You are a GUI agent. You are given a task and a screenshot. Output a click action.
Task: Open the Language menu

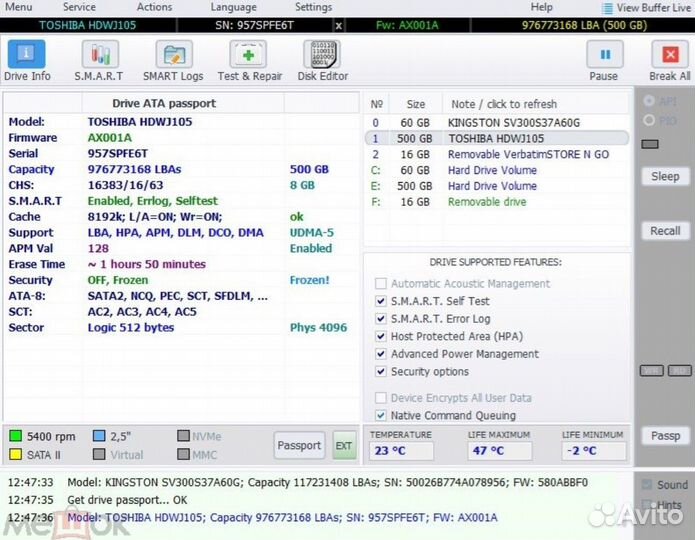point(234,7)
